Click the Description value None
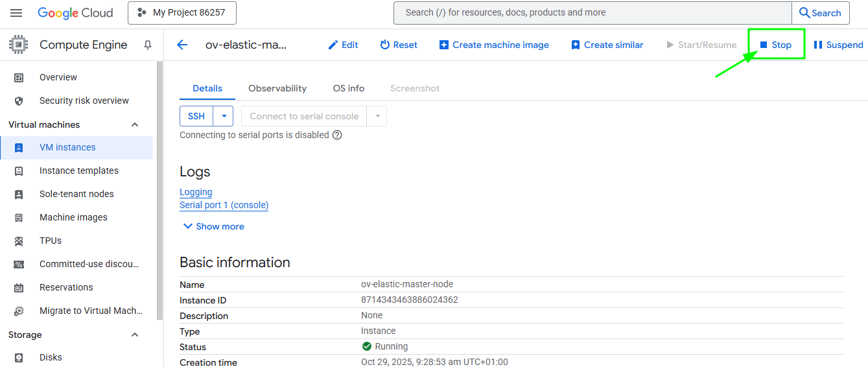The image size is (868, 367). (372, 315)
